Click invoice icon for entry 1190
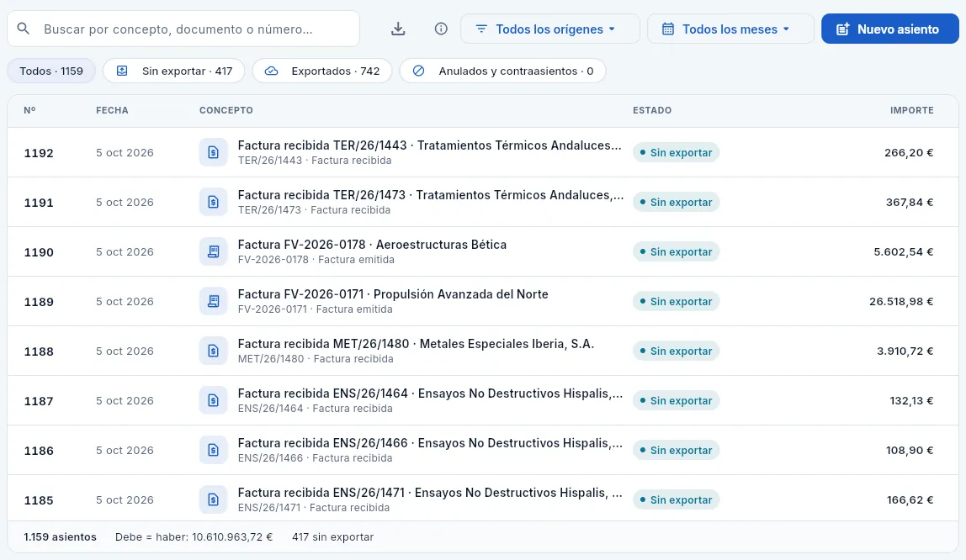The width and height of the screenshot is (966, 560). 213,251
